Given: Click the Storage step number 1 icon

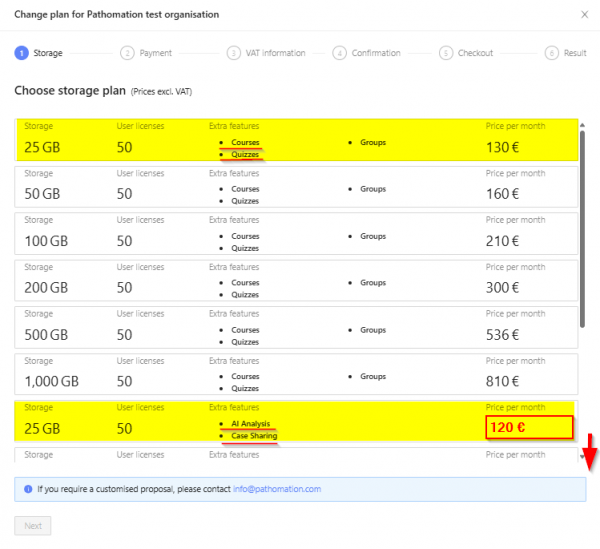Looking at the screenshot, I should coord(21,53).
